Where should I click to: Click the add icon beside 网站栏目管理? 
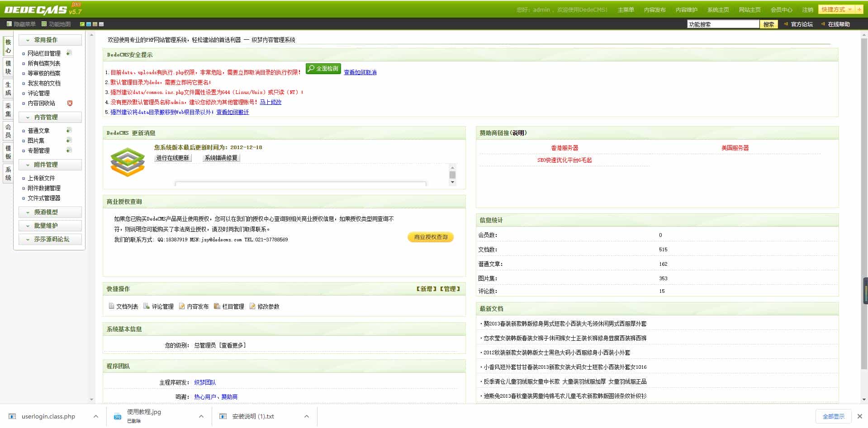[69, 53]
